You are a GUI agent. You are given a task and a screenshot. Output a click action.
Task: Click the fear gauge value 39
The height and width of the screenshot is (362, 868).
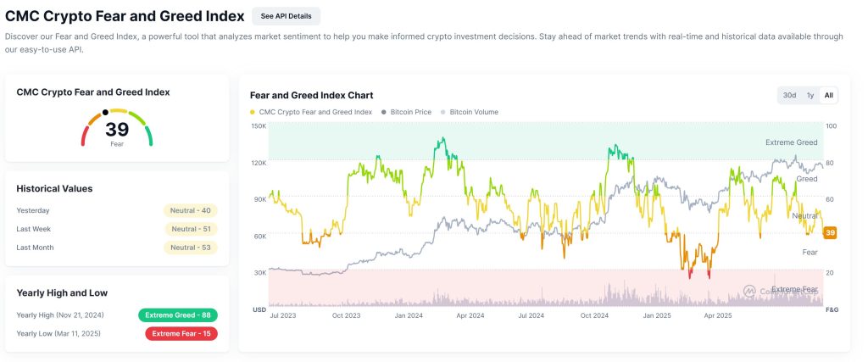[x=117, y=130]
